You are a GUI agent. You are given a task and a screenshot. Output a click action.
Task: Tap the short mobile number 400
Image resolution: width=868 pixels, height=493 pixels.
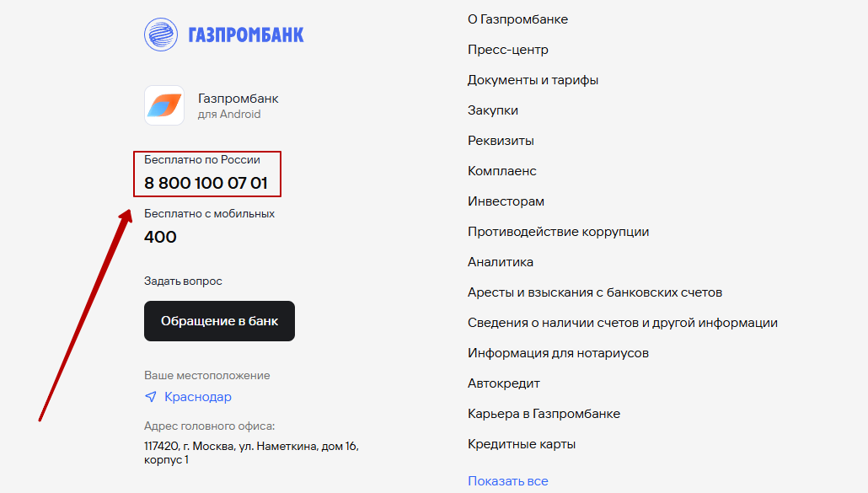[160, 237]
